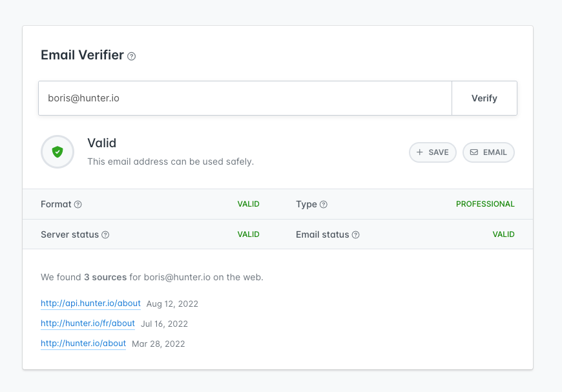The width and height of the screenshot is (562, 392).
Task: Open the http://hunter.io/about source link
Action: click(x=83, y=344)
